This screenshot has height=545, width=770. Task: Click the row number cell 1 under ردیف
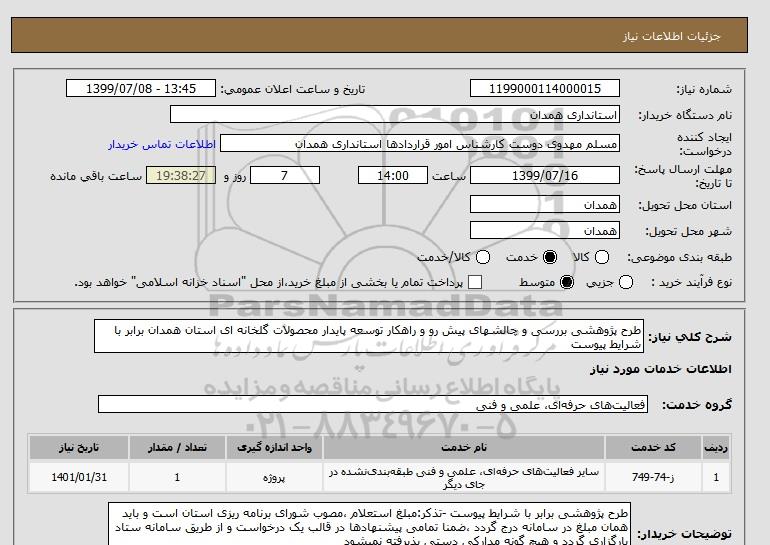[x=716, y=477]
